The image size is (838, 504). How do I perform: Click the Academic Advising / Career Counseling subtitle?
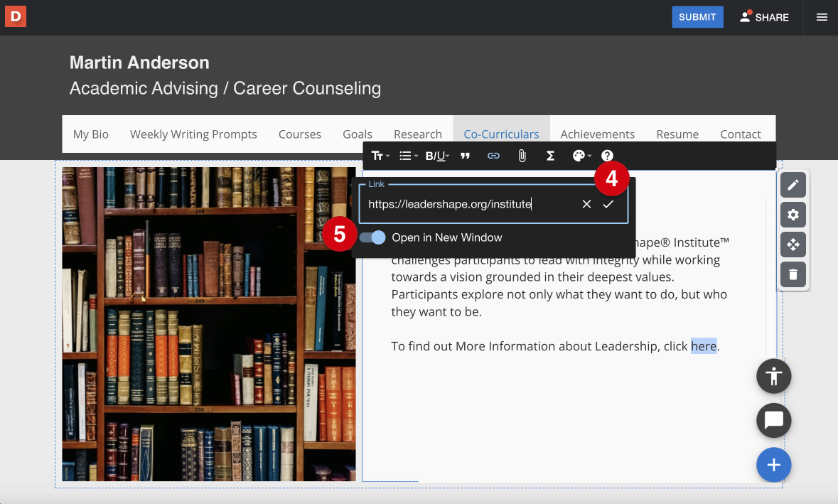225,88
